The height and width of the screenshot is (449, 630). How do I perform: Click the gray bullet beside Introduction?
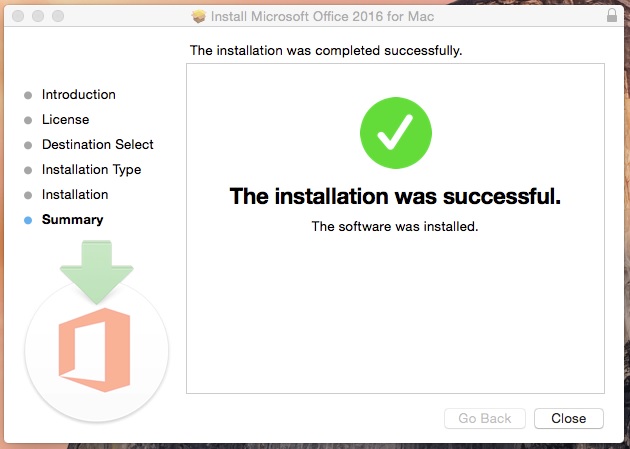[28, 95]
